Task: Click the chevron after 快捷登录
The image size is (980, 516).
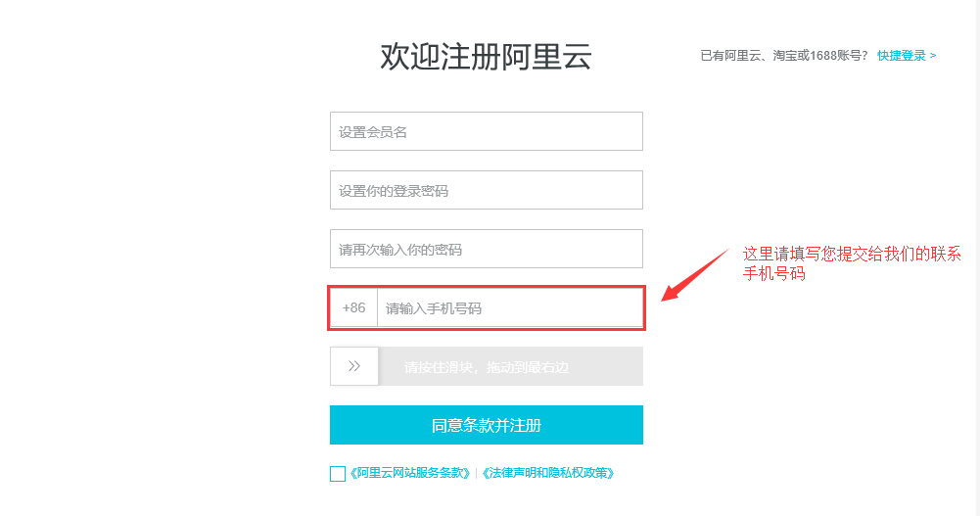Action: point(933,56)
